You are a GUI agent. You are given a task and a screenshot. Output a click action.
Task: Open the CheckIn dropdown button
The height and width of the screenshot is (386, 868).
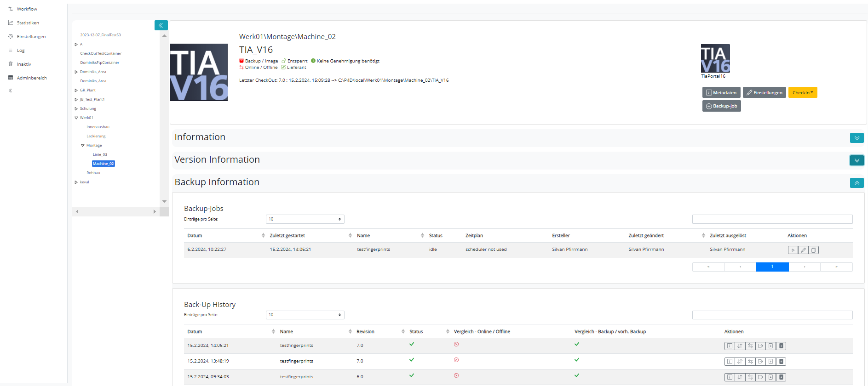pyautogui.click(x=802, y=92)
